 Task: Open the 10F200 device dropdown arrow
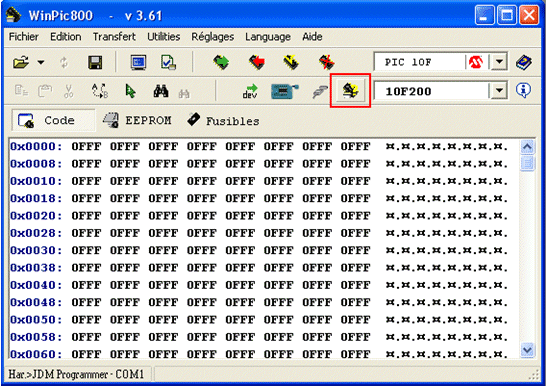(x=499, y=91)
